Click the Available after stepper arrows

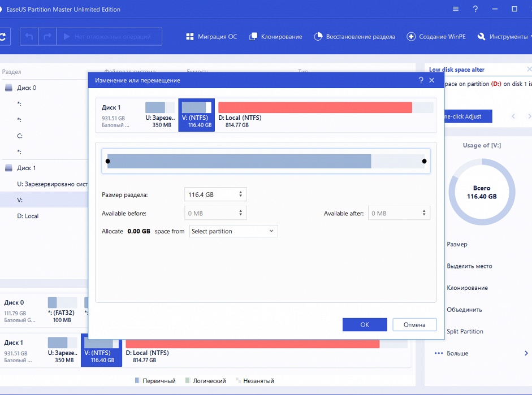(424, 213)
